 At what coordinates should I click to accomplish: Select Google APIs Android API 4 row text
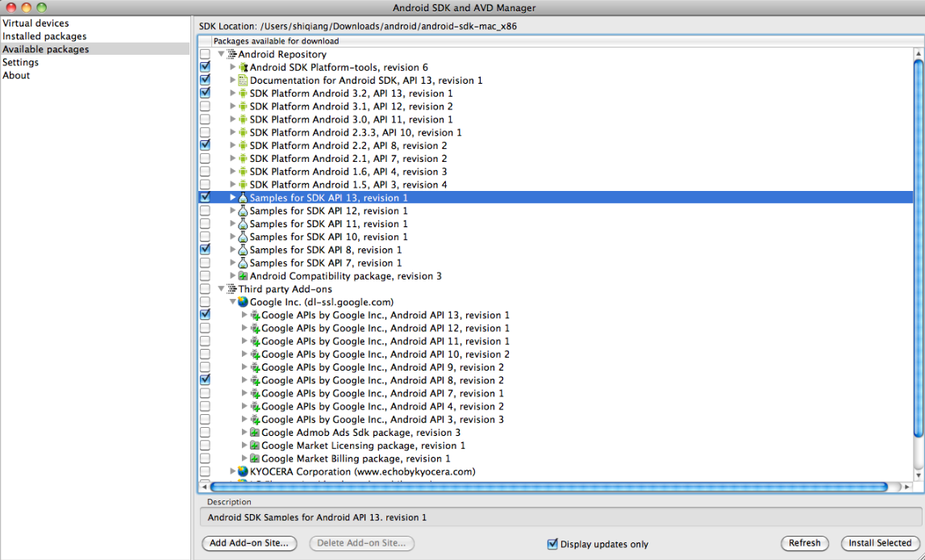tap(382, 406)
